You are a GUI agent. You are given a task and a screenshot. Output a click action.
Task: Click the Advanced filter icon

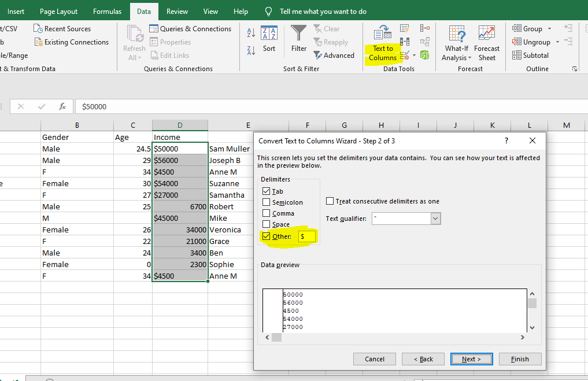click(x=334, y=55)
